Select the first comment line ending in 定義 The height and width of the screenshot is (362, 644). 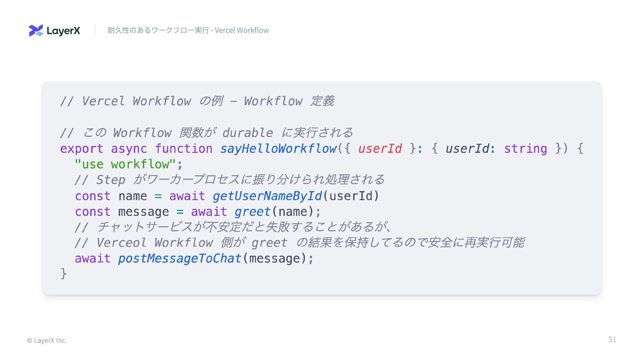[197, 101]
